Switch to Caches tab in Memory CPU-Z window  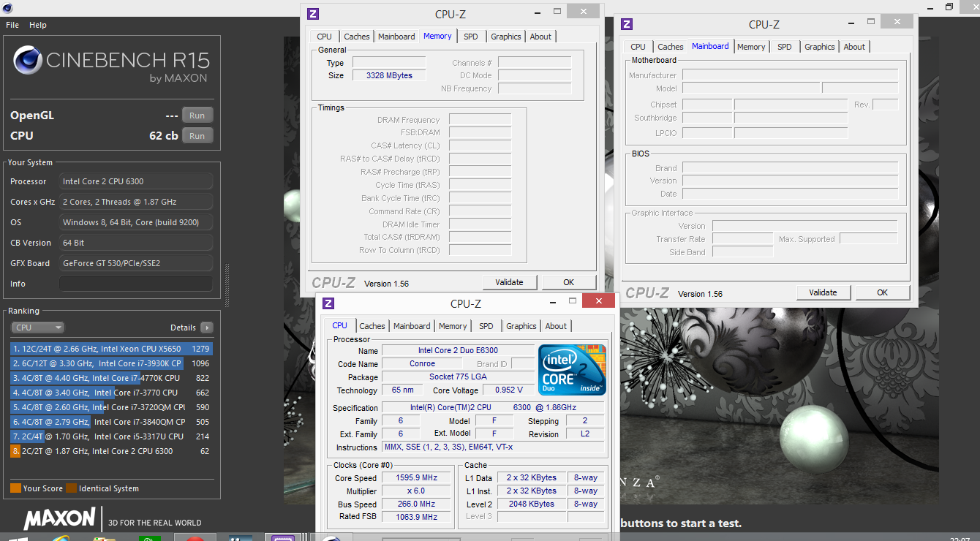click(x=357, y=37)
